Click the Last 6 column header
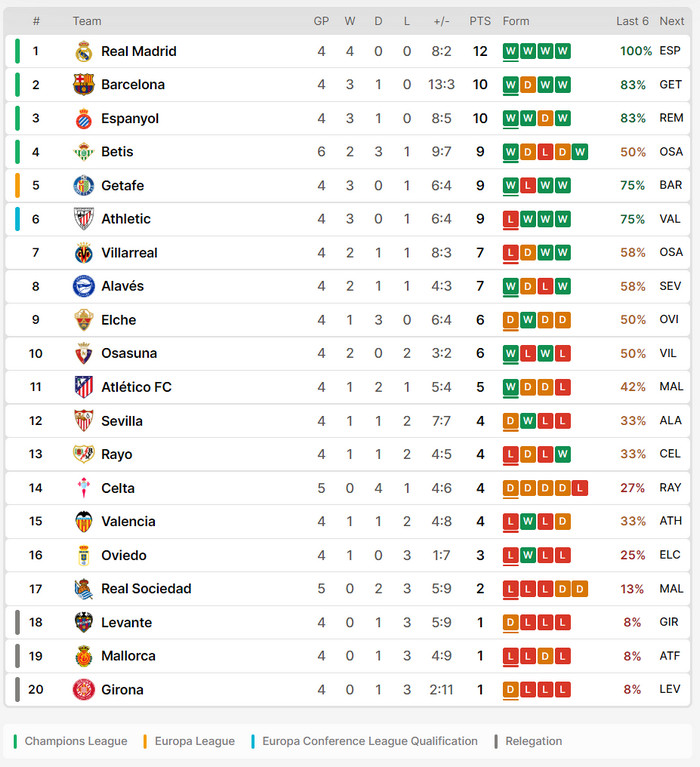 (x=632, y=21)
